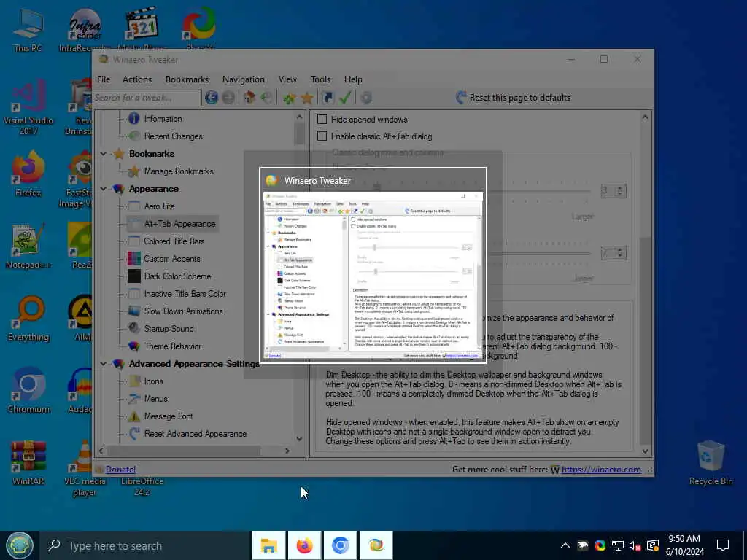The width and height of the screenshot is (747, 560).
Task: Open Dark Color Scheme tweak
Action: pyautogui.click(x=177, y=276)
